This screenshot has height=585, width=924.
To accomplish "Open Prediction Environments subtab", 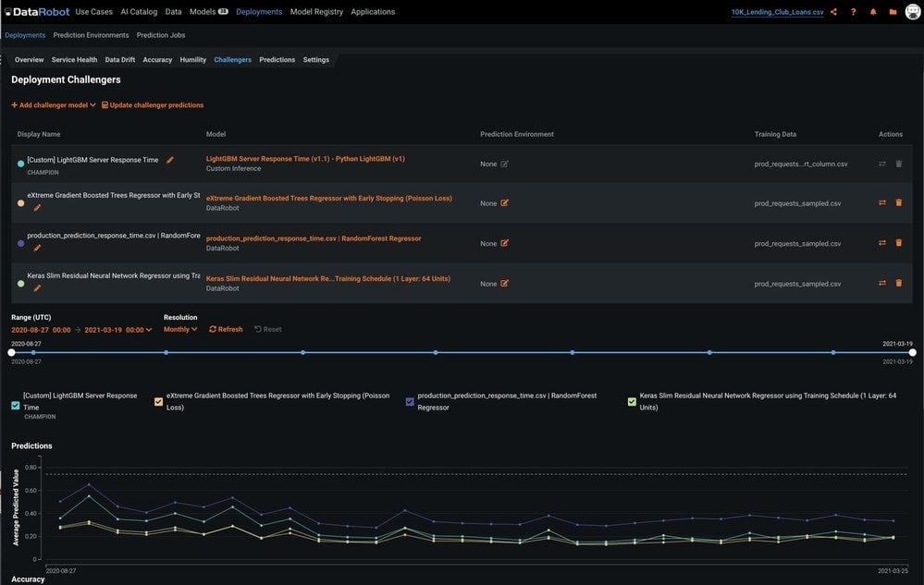I will (91, 35).
